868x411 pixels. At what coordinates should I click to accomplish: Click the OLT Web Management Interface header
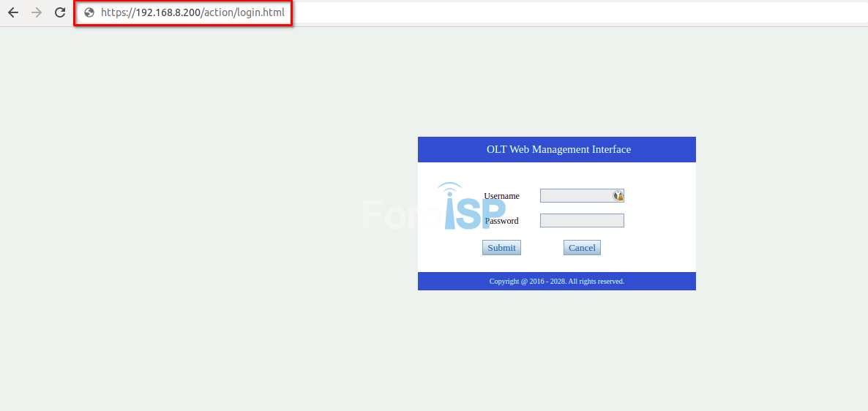(558, 149)
